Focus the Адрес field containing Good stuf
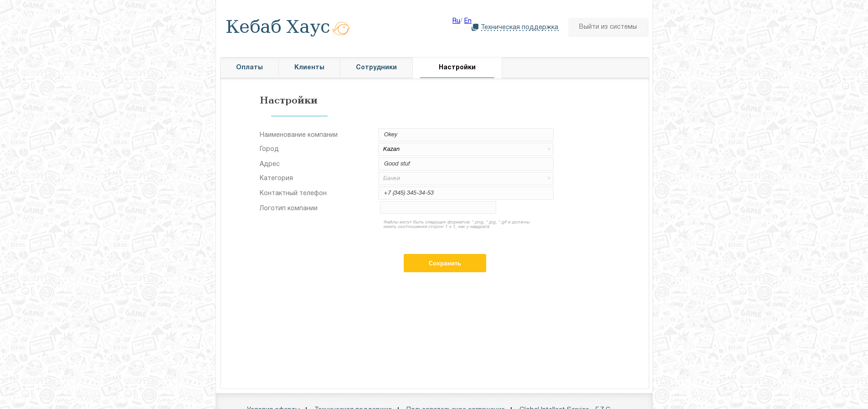 pos(466,164)
